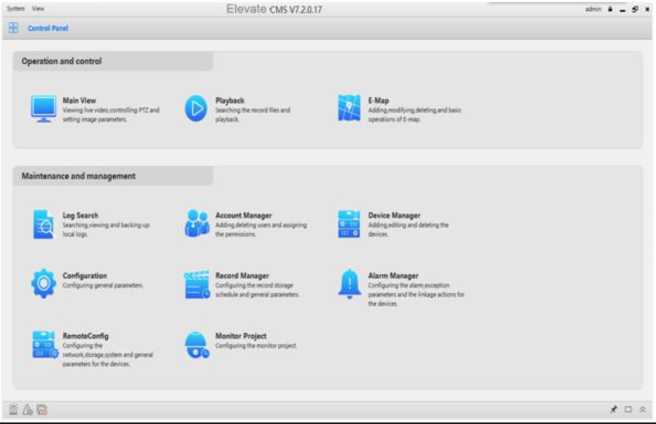Open the Main View monitor icon
Viewport: 656px width, 424px height.
(x=43, y=108)
